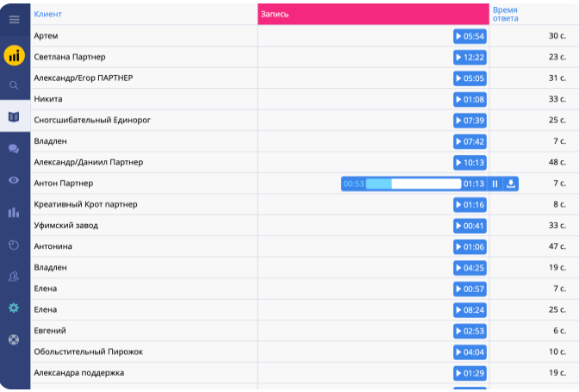579x392 pixels.
Task: Click the eye icon in the sidebar
Action: tap(14, 180)
